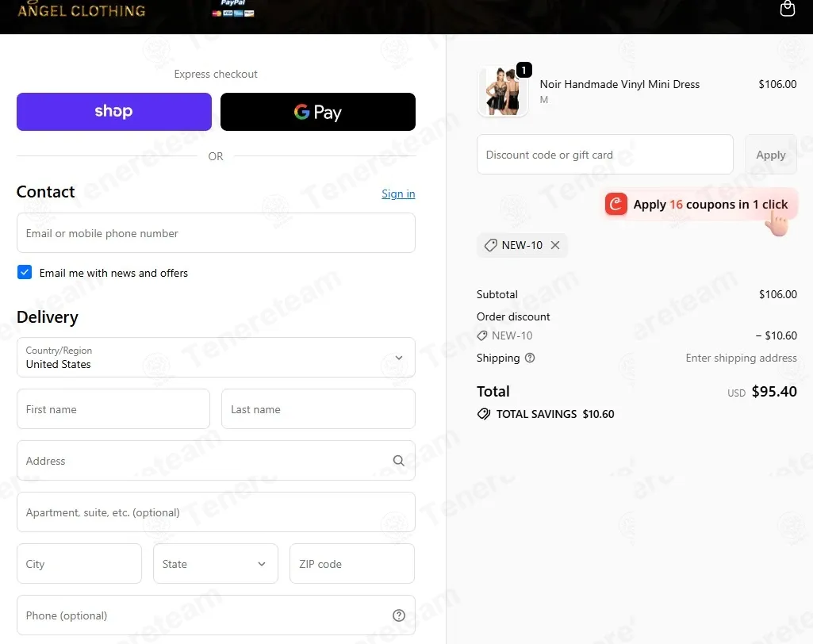Click the Sign in link
This screenshot has height=644, width=813.
point(398,194)
